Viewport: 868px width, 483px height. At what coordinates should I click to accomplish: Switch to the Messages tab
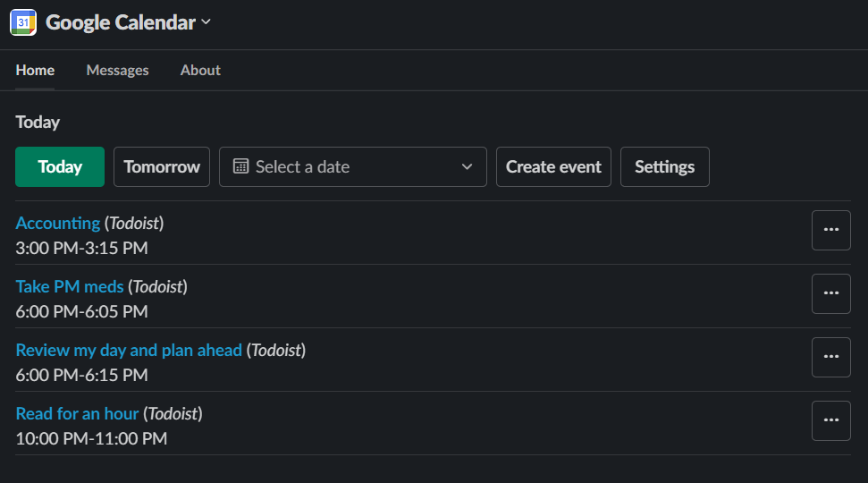117,70
